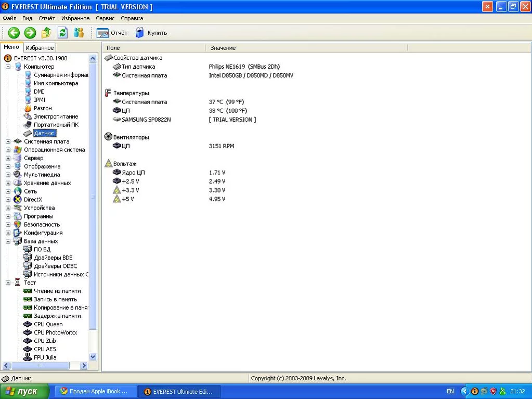The width and height of the screenshot is (532, 399).
Task: Select Суммарная информация tree item
Action: point(61,75)
